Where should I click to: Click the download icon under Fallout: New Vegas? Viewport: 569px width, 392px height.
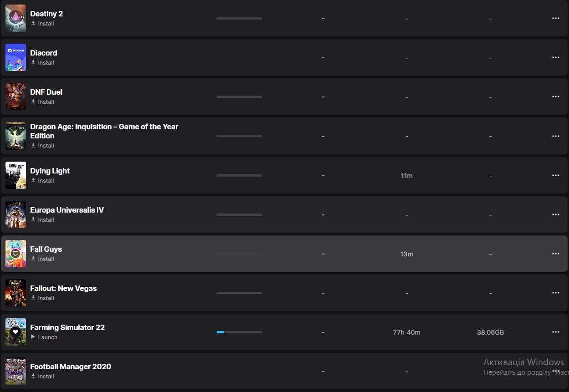(33, 298)
